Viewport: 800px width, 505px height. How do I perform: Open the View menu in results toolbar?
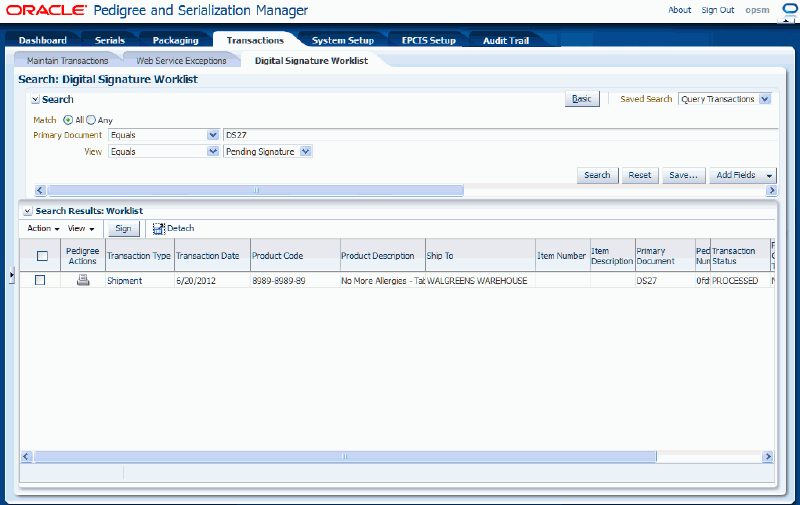point(81,228)
